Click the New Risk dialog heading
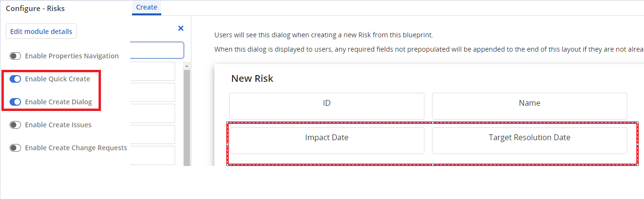 252,78
